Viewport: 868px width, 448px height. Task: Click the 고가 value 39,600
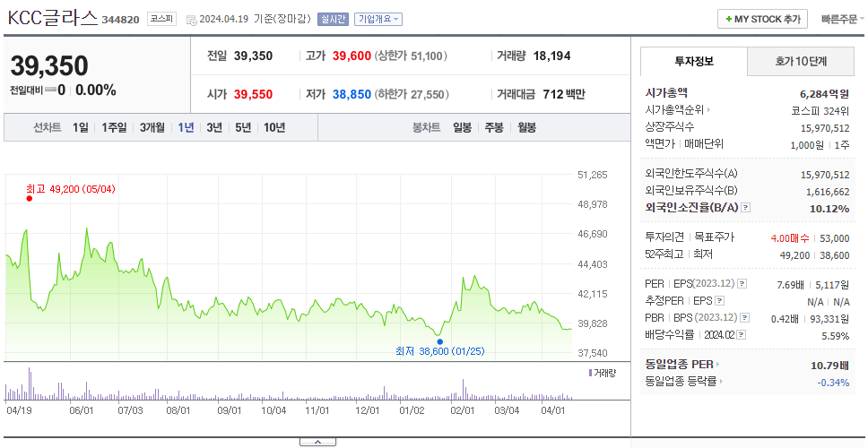[x=352, y=56]
